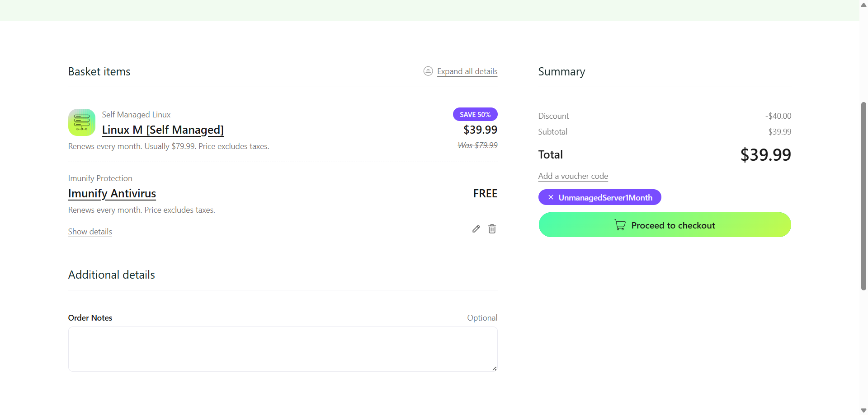Expand Show details for Imunify Antivirus
This screenshot has width=868, height=415.
[x=90, y=232]
